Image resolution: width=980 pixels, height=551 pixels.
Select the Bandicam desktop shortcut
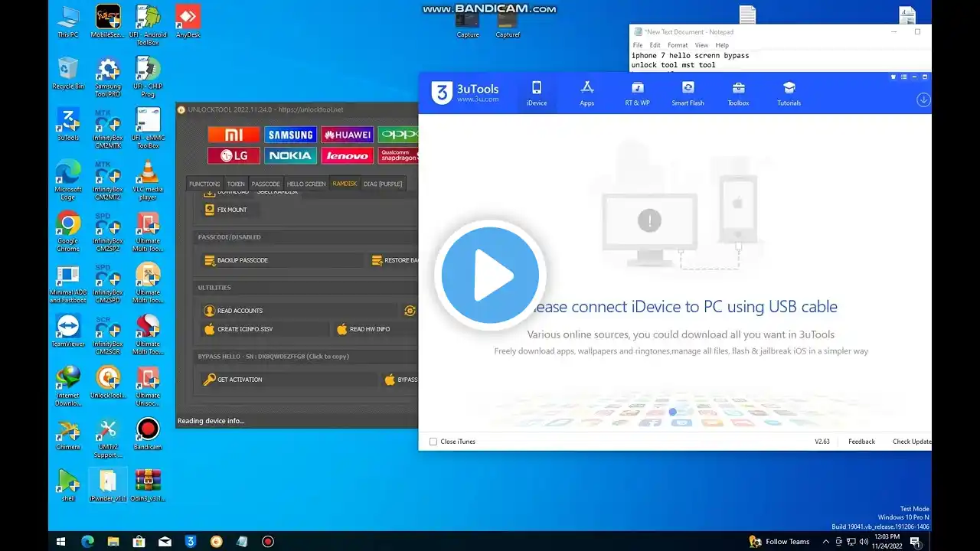point(148,435)
